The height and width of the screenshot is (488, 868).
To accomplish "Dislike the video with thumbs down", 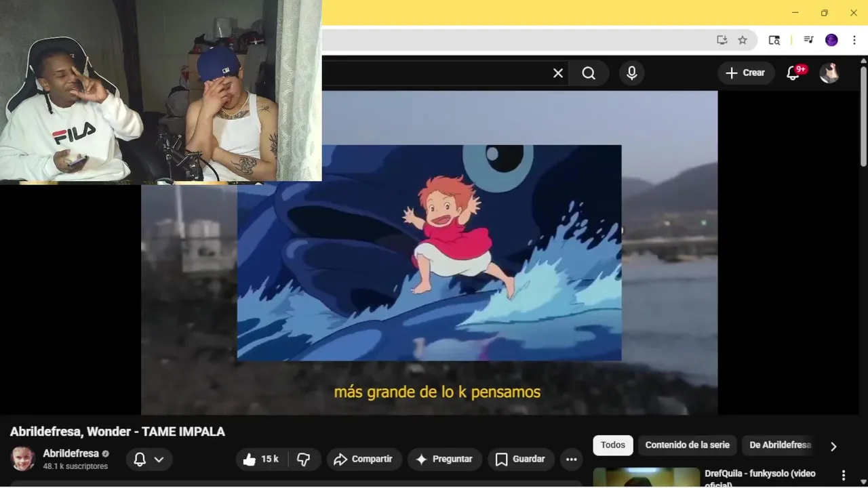I will click(304, 460).
